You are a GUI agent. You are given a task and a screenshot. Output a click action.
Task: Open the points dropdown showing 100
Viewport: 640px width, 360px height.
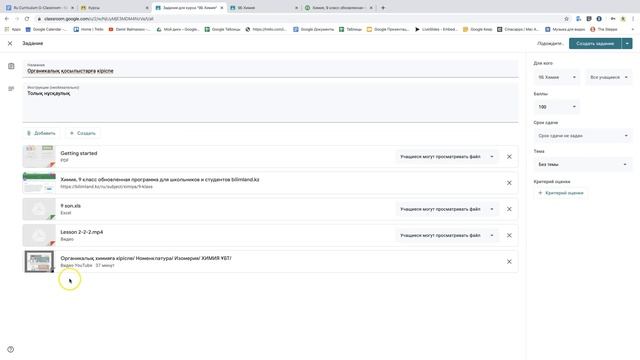(557, 107)
